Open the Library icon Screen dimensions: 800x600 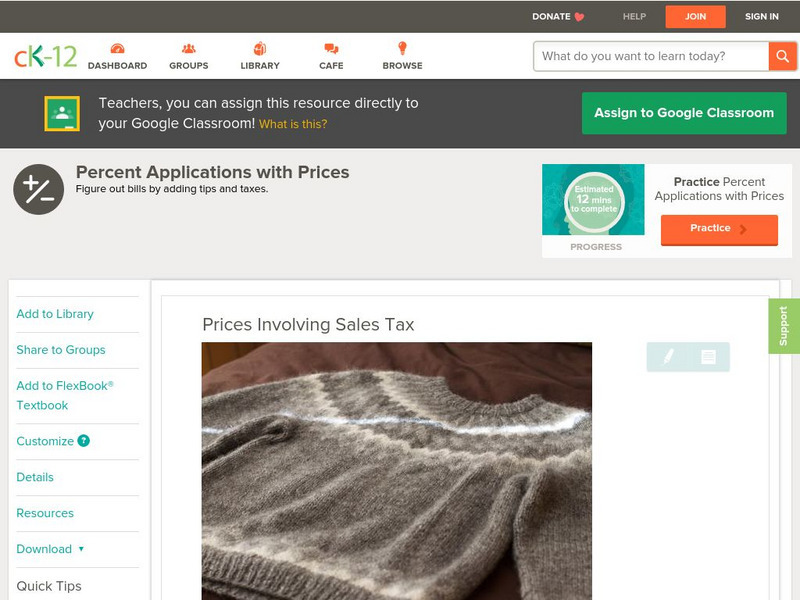pos(260,50)
